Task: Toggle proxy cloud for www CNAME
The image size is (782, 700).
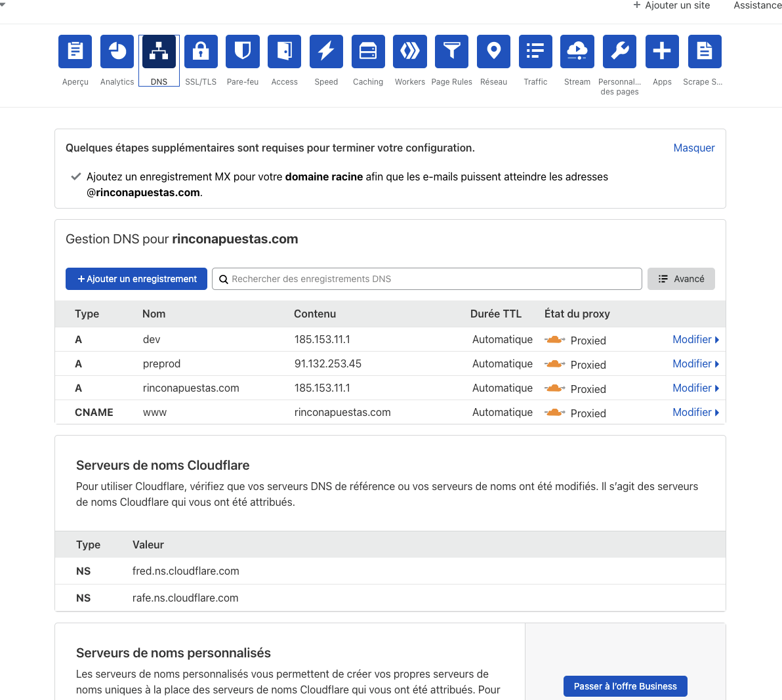Action: pyautogui.click(x=555, y=413)
